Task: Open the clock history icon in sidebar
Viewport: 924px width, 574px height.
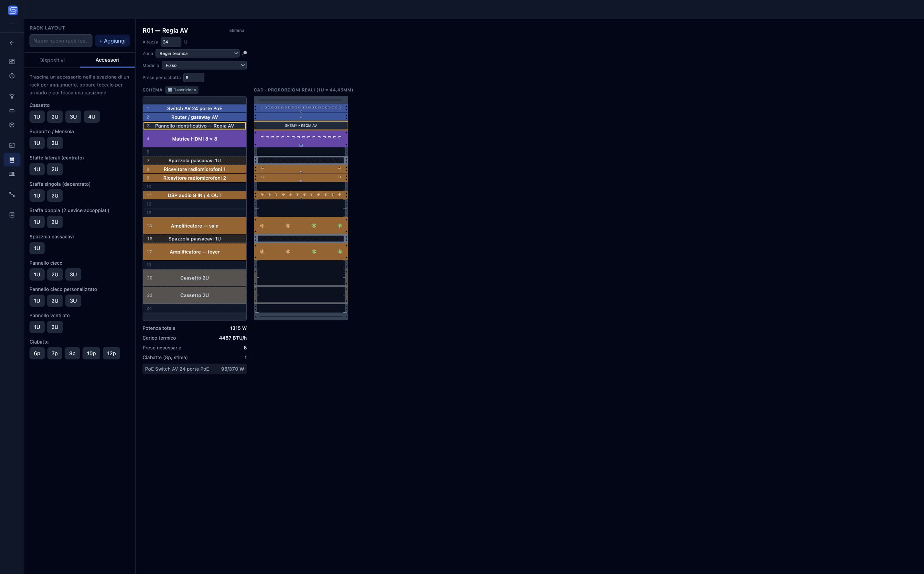Action: [x=12, y=76]
